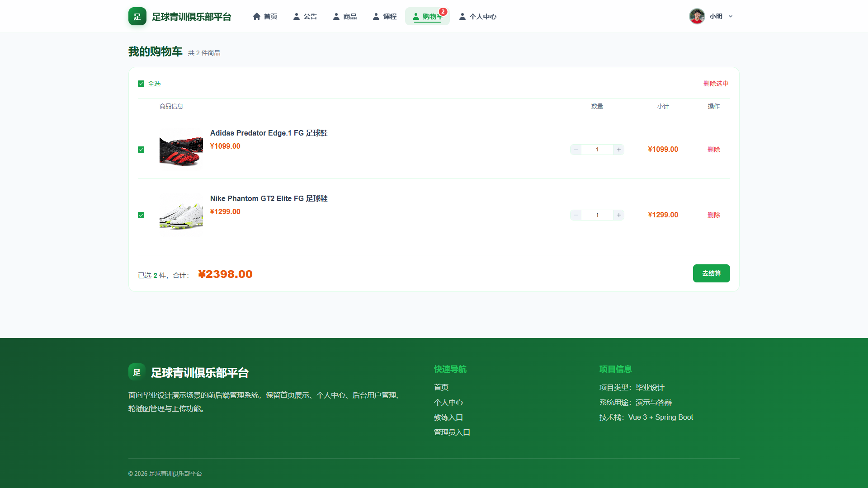The width and height of the screenshot is (868, 488).
Task: Click the footer 足 logo icon
Action: [x=137, y=372]
